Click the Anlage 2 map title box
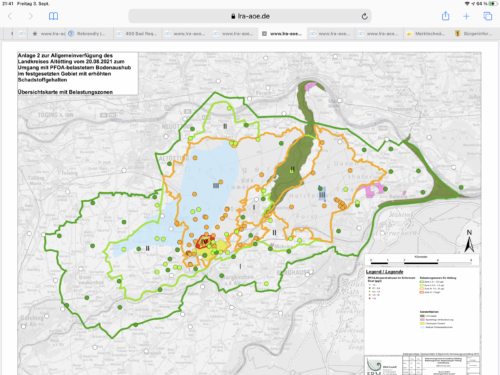500x375 pixels. pyautogui.click(x=78, y=73)
